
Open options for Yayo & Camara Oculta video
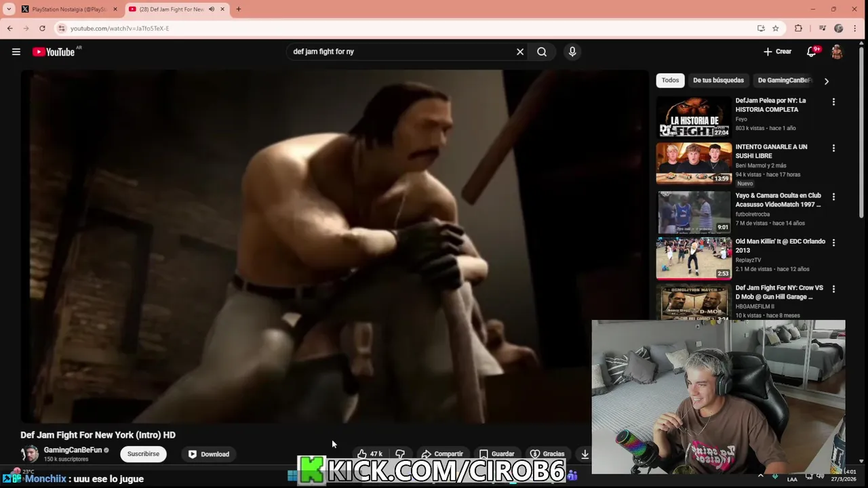pyautogui.click(x=833, y=197)
